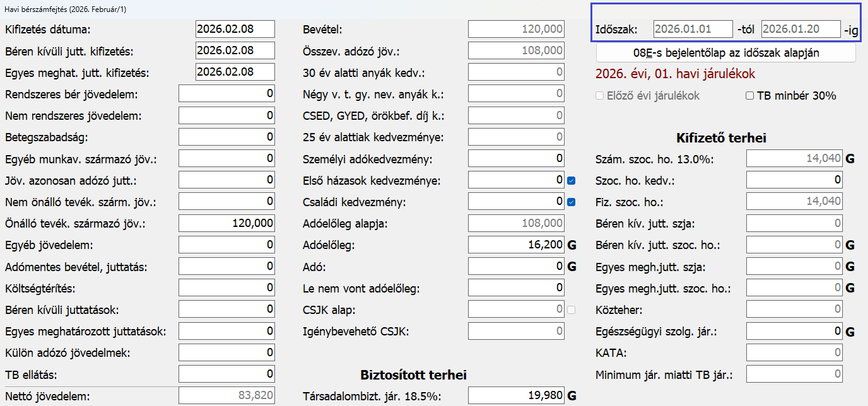Click the G icon beside Egyes megh.jutt. szja
Image resolution: width=868 pixels, height=406 pixels.
click(x=850, y=267)
